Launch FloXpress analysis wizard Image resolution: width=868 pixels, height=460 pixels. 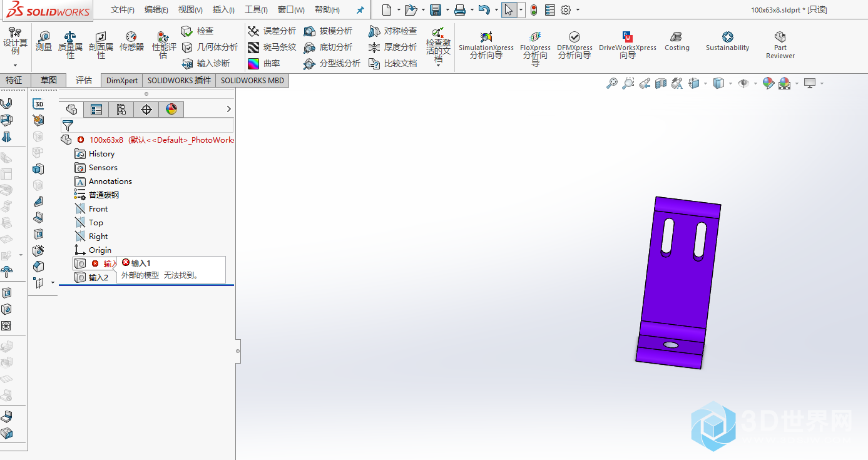(x=535, y=48)
